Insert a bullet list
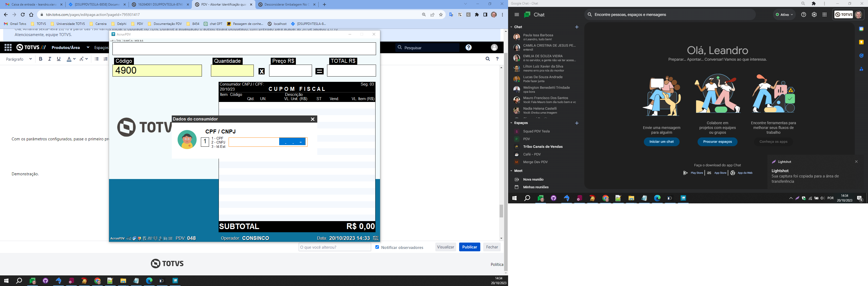 [97, 59]
